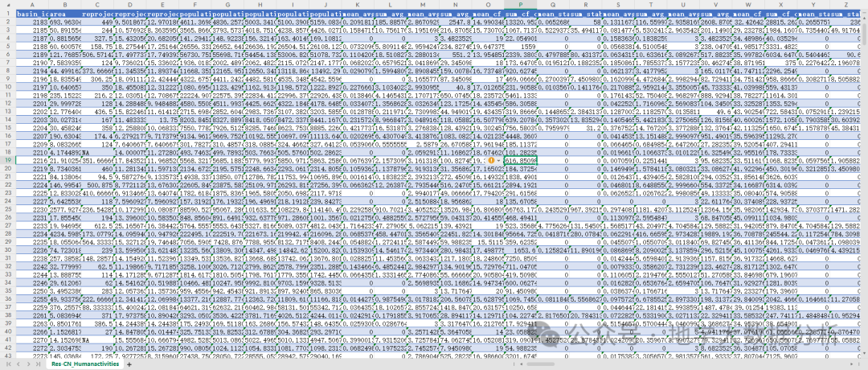Switch to the Res-CN_Humanactivities sheet tab
This screenshot has height=370, width=868.
84,364
